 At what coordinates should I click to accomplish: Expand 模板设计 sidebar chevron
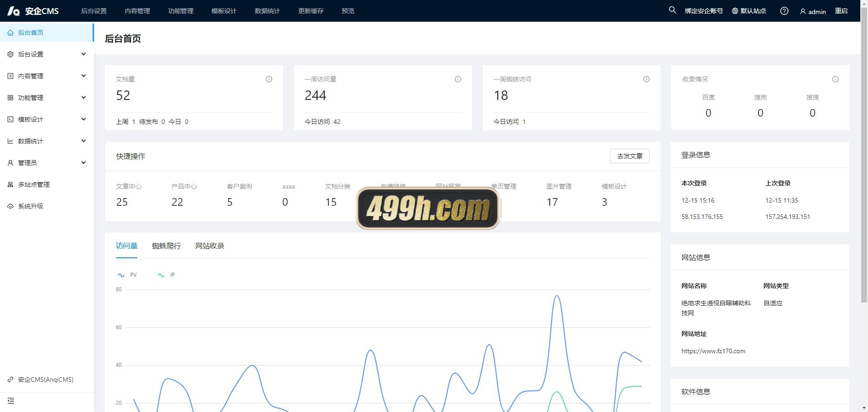pos(84,119)
